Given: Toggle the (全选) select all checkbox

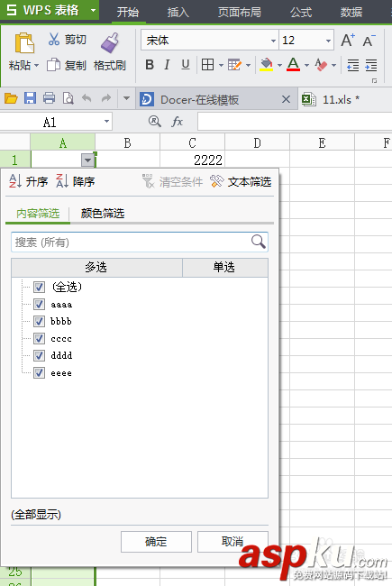Looking at the screenshot, I should pyautogui.click(x=40, y=287).
